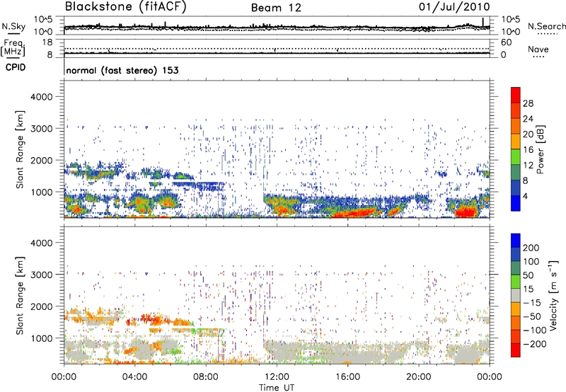The height and width of the screenshot is (392, 566).
Task: Click the "Nave" legend label
Action: [x=538, y=49]
